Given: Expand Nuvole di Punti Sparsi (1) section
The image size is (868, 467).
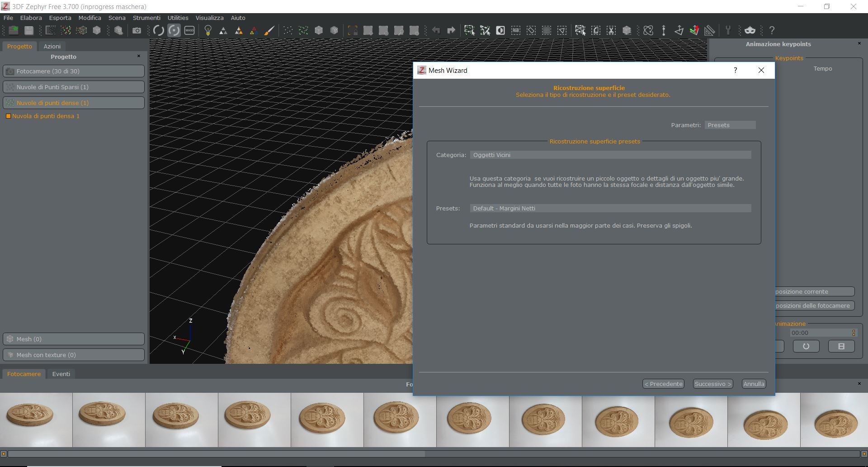Looking at the screenshot, I should (x=74, y=87).
